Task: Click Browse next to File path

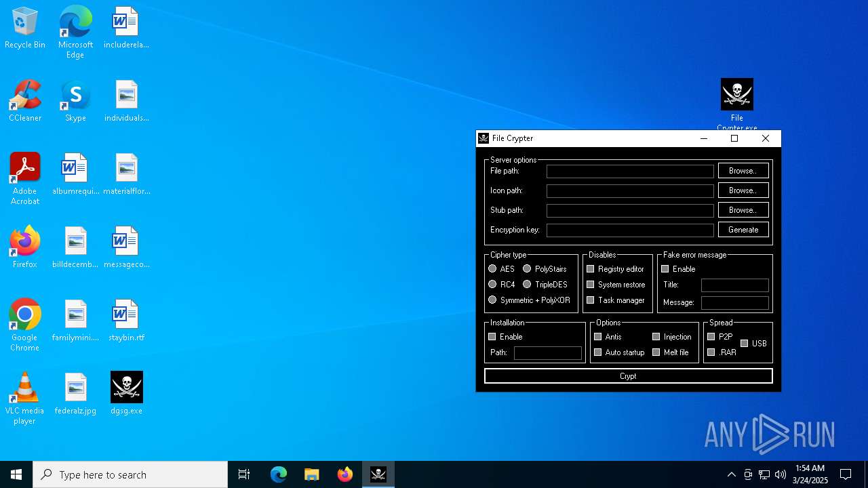Action: [x=743, y=171]
